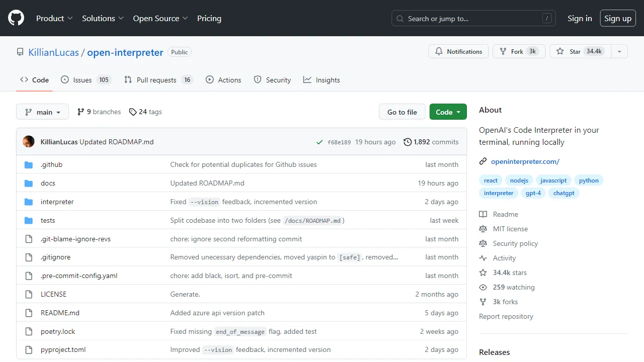Click the Sign up button
The image size is (644, 362).
pos(618,18)
